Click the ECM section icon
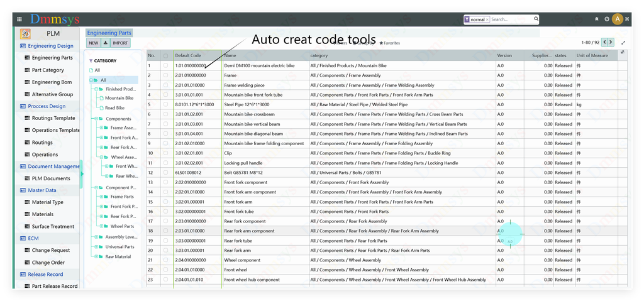 pos(23,238)
